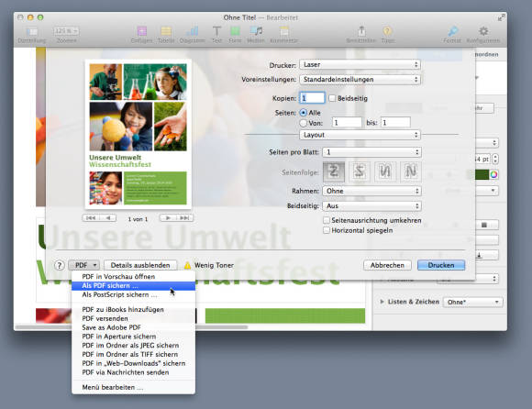Click the Kommentar toolbar icon
Viewport: 532px width, 409px height.
(x=284, y=31)
